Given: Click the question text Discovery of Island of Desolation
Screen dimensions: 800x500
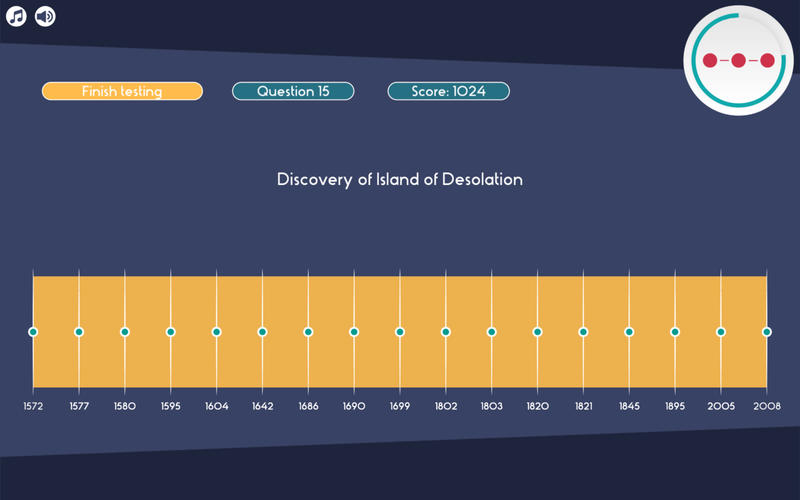Looking at the screenshot, I should coord(399,180).
